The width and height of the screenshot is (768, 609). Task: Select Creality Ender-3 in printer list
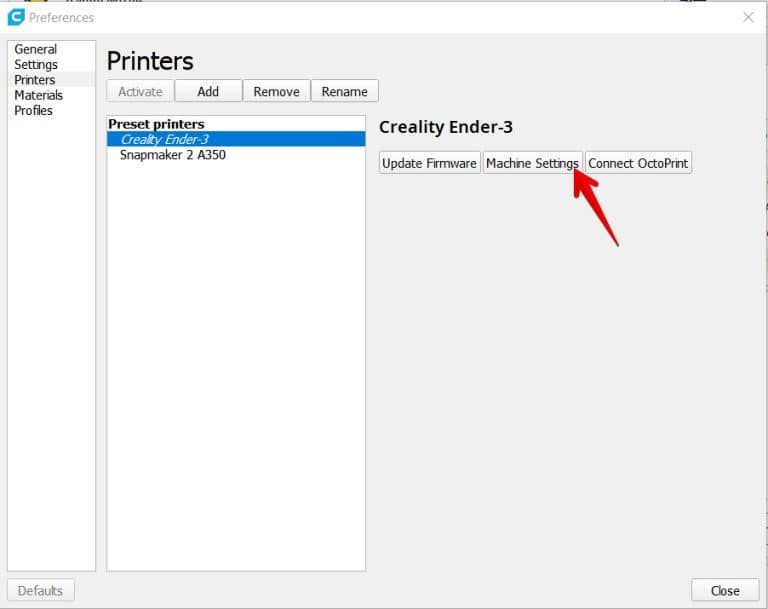click(236, 139)
